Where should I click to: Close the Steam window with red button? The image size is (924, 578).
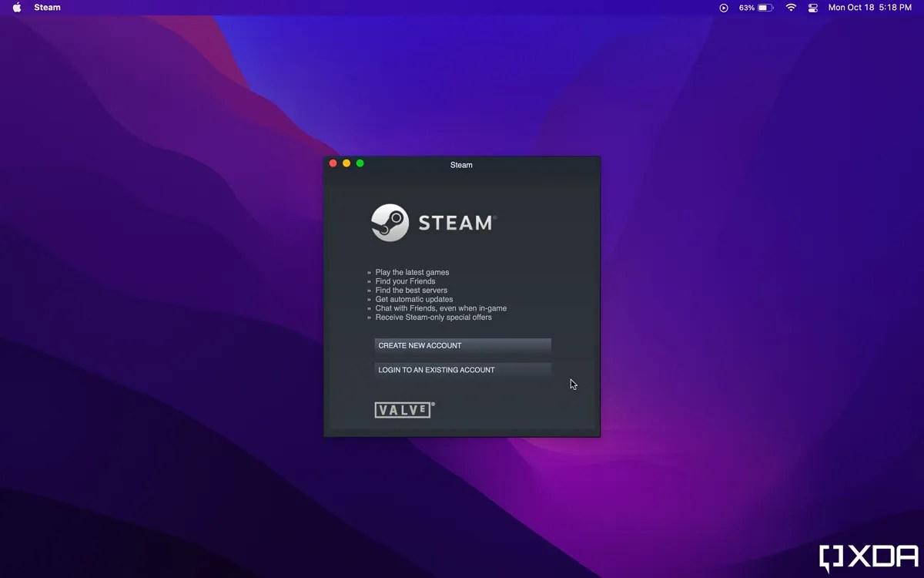[333, 163]
